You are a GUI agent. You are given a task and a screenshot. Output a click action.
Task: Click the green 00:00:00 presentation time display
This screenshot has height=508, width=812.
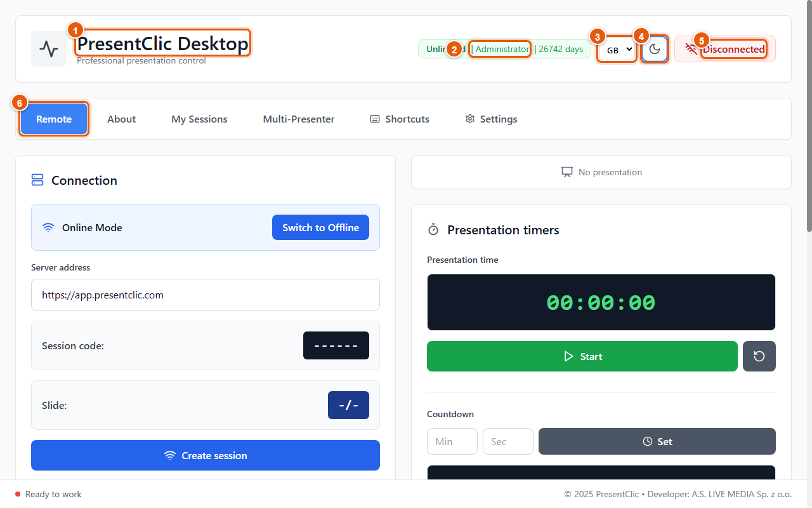point(601,302)
